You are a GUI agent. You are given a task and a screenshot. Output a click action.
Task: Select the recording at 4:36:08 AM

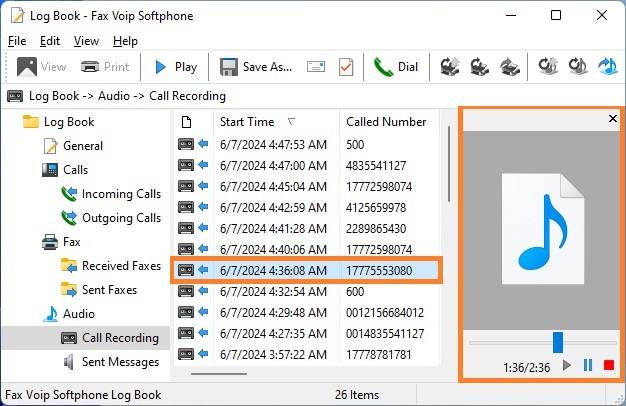306,270
